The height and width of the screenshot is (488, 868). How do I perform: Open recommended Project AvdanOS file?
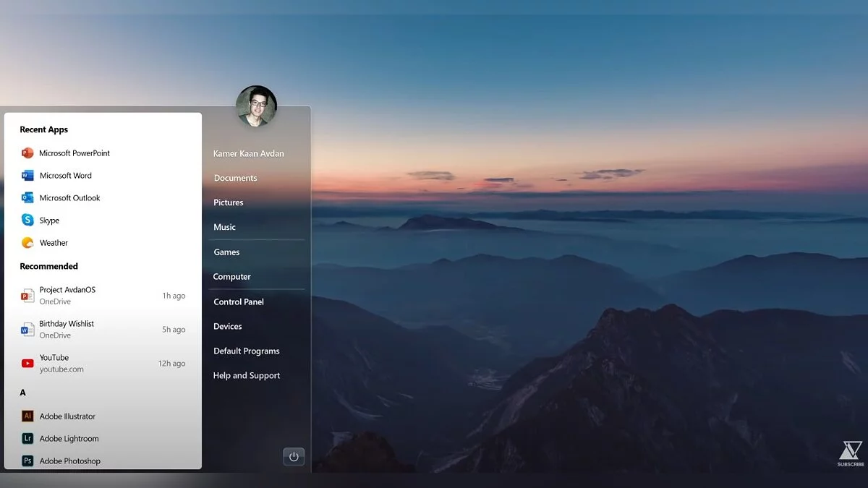67,295
